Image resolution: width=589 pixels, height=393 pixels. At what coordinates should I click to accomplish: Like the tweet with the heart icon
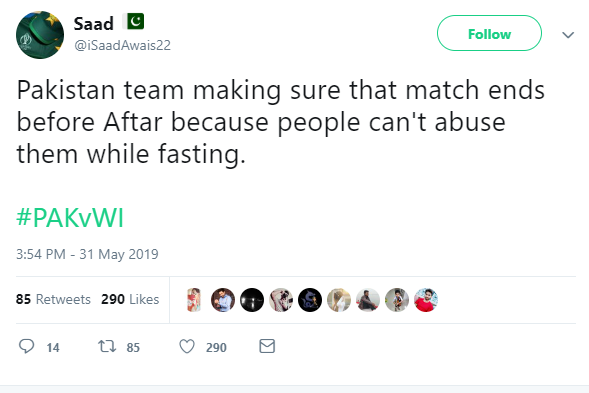[187, 346]
